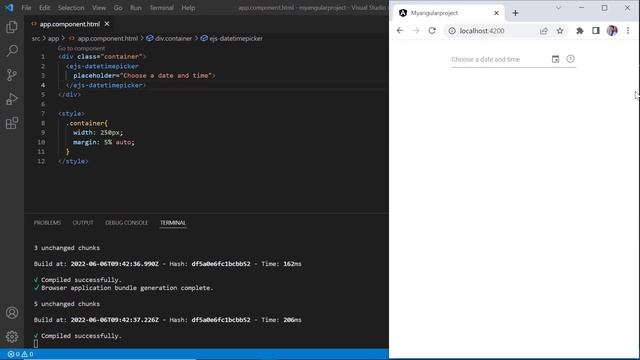Open Chrome three-dot menu

point(628,31)
